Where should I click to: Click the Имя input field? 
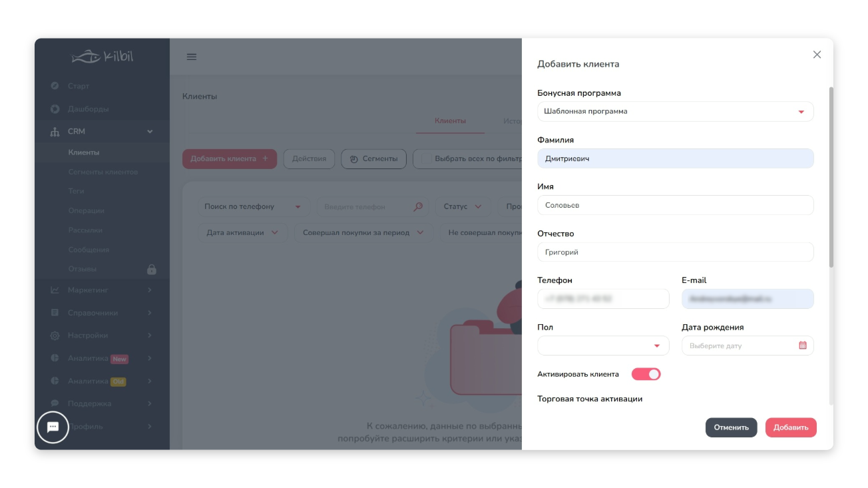[x=675, y=205]
